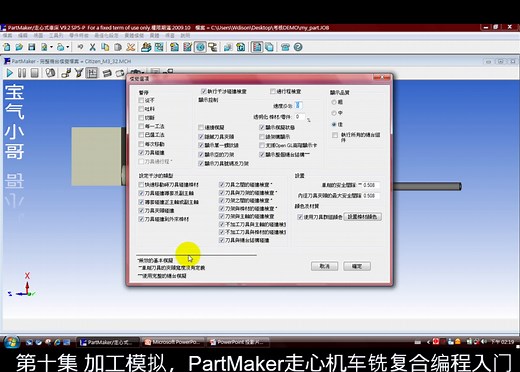Click the transparency percent input field
520x372 pixels.
pos(299,117)
